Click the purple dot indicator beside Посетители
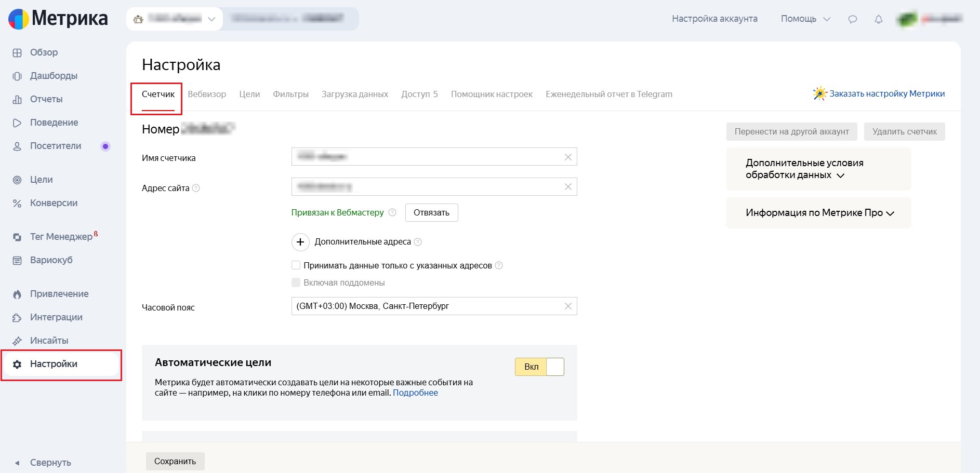This screenshot has width=980, height=473. point(105,146)
